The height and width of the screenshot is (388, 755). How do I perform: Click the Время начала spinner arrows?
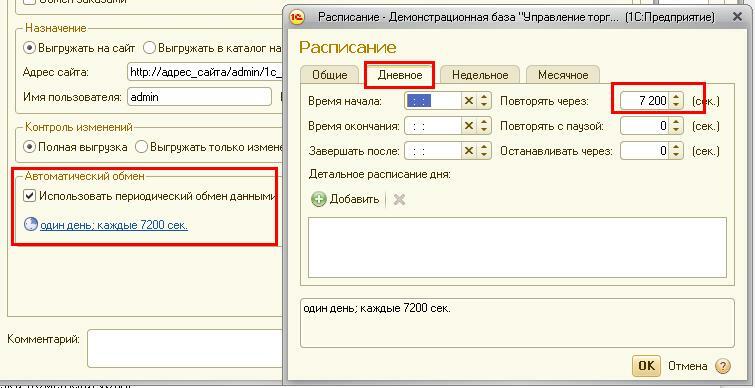pos(484,101)
